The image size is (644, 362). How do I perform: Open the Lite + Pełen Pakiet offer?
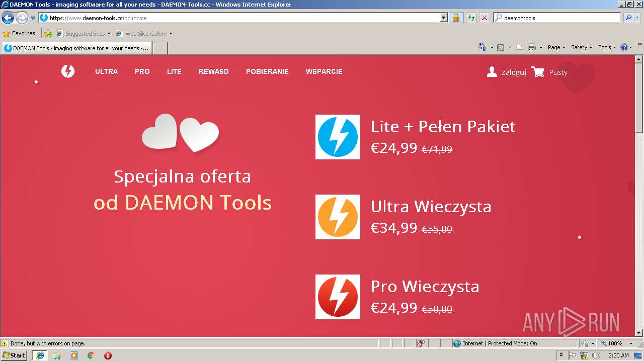coord(443,126)
